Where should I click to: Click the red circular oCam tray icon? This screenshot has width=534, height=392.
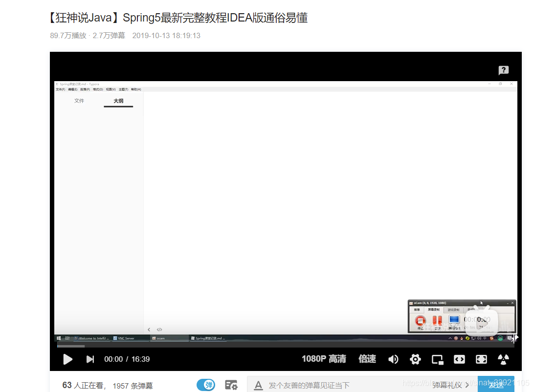click(x=456, y=338)
